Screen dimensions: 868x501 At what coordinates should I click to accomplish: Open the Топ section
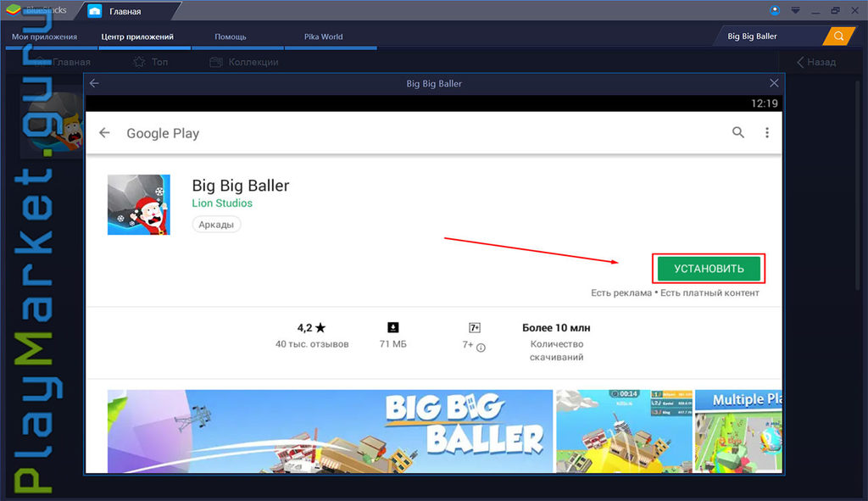click(151, 62)
